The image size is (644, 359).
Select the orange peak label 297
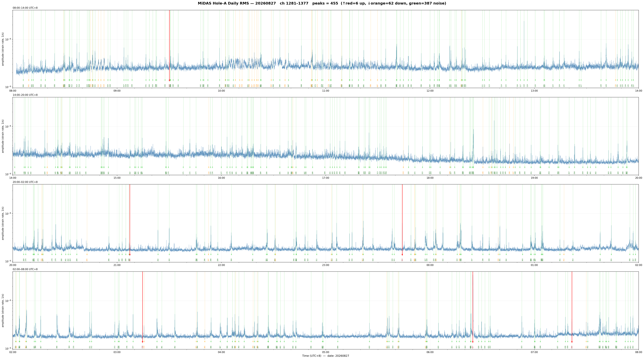(x=209, y=260)
